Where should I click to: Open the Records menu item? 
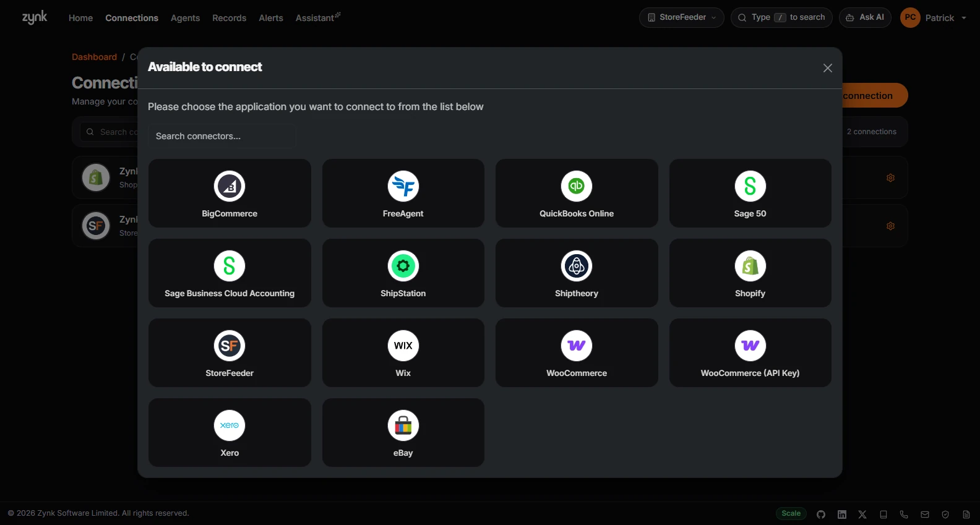coord(229,18)
